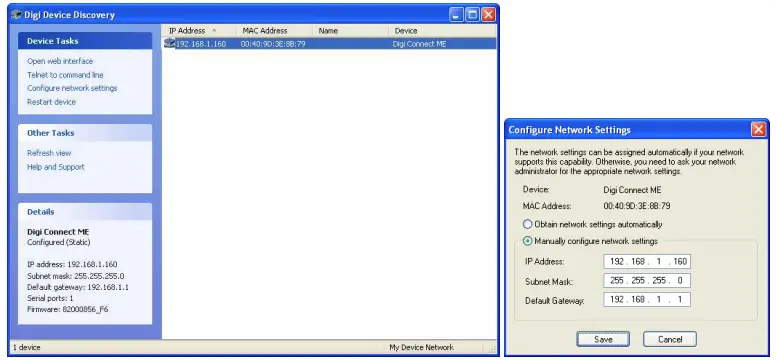
Task: Click the resize grip in status bar corner
Action: pos(492,349)
